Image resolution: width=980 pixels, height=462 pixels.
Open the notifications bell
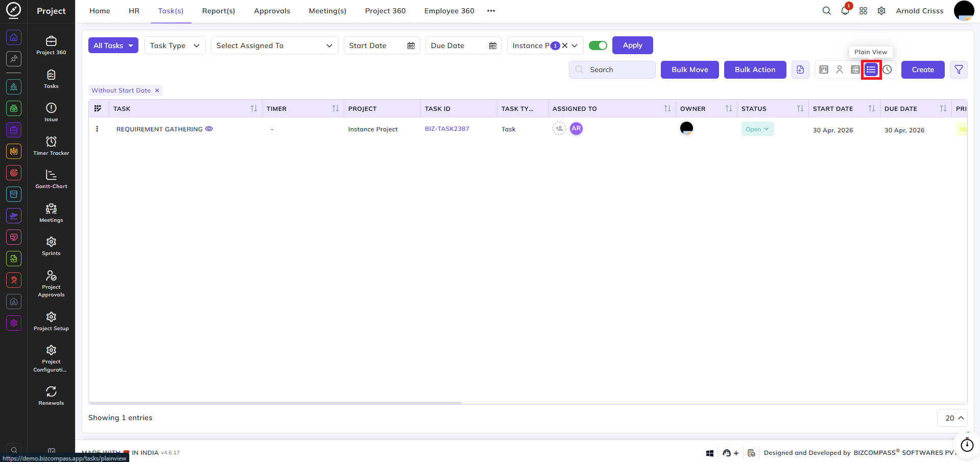coord(845,11)
